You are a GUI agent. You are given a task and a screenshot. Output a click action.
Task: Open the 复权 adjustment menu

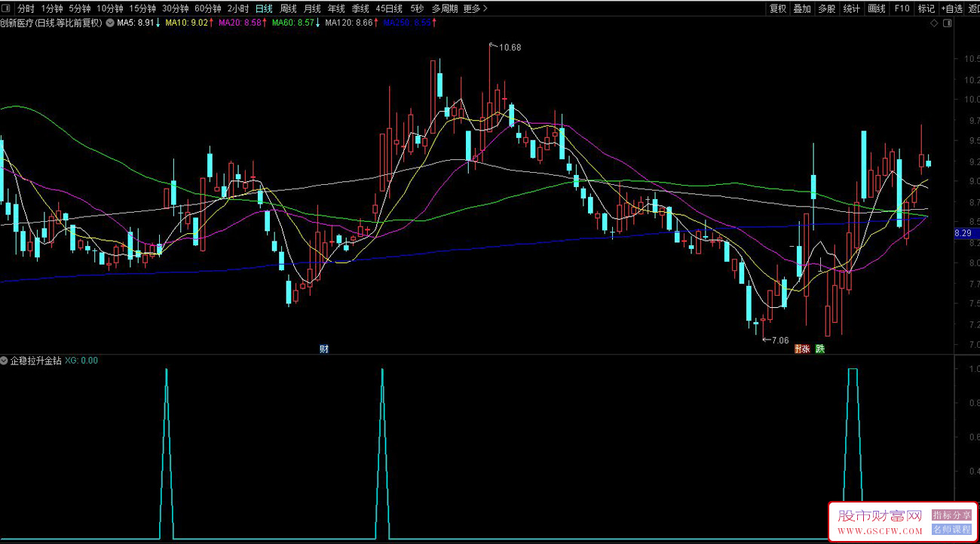[x=778, y=8]
